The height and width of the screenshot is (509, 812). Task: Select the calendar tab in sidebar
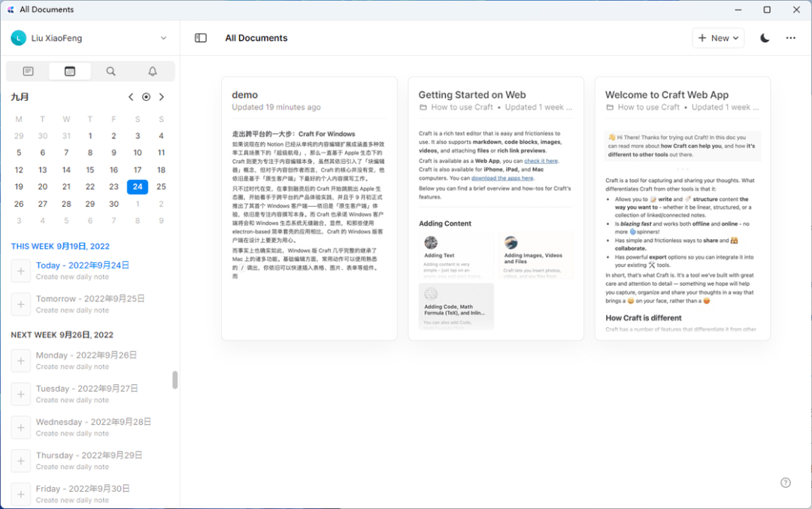(x=70, y=71)
